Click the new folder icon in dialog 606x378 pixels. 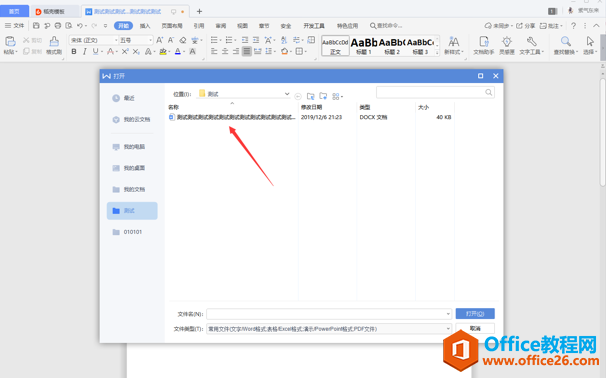point(323,96)
